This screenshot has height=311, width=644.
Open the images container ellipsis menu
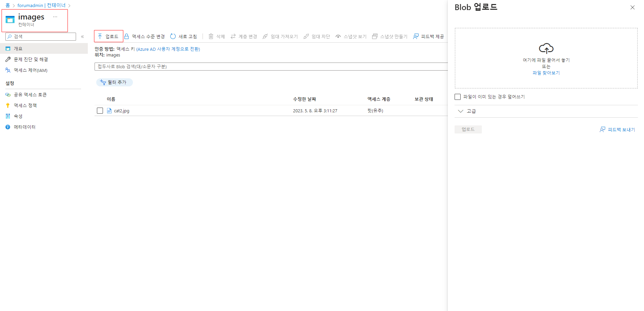pos(55,17)
